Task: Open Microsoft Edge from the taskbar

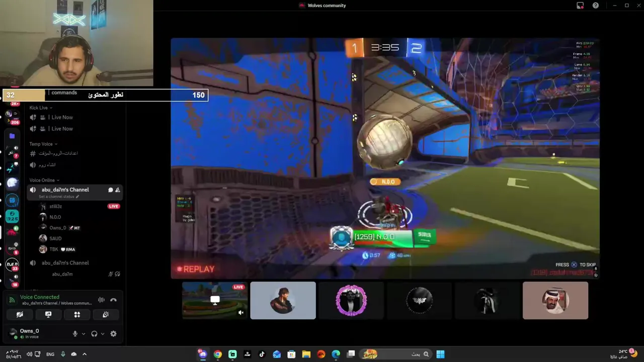Action: [x=336, y=354]
